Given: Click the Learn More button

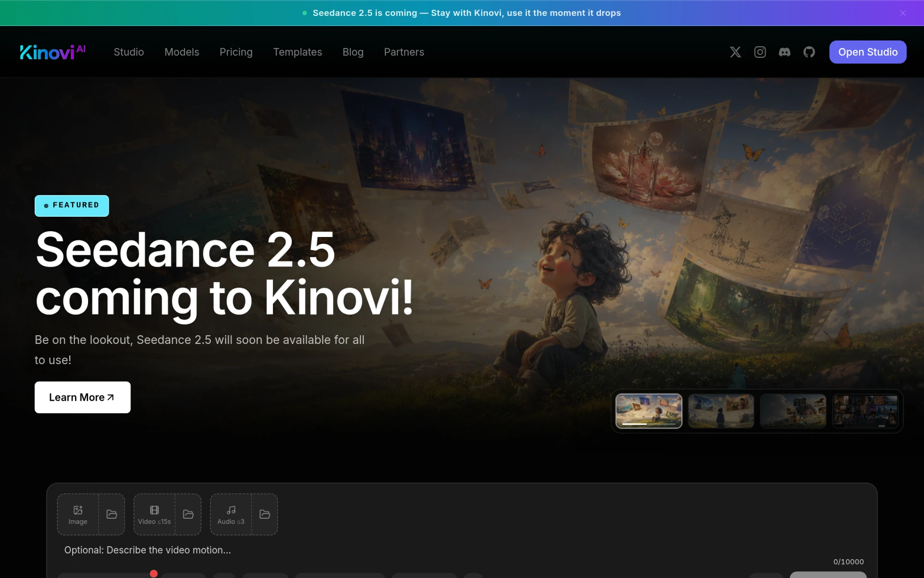Looking at the screenshot, I should coord(82,397).
